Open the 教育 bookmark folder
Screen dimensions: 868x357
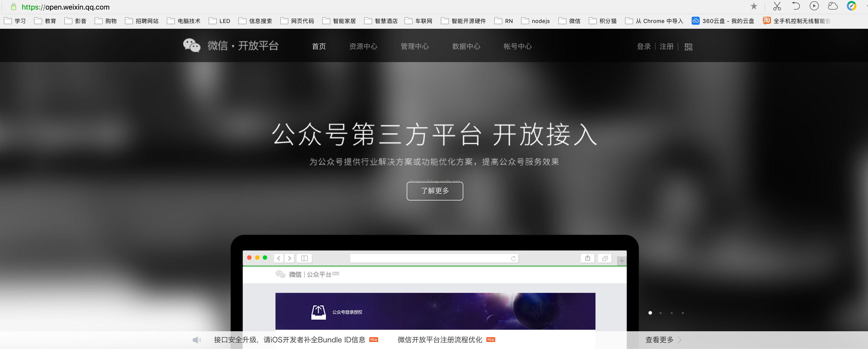45,21
